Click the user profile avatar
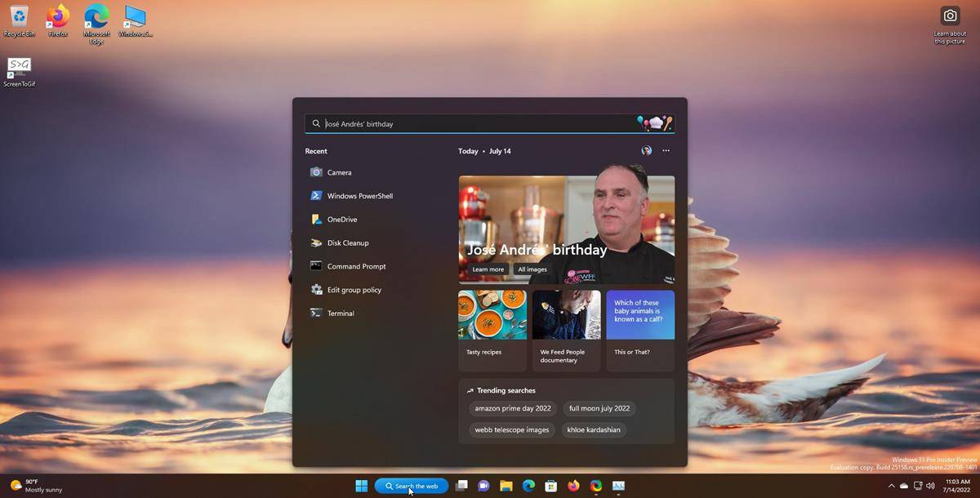The height and width of the screenshot is (498, 980). (x=646, y=150)
